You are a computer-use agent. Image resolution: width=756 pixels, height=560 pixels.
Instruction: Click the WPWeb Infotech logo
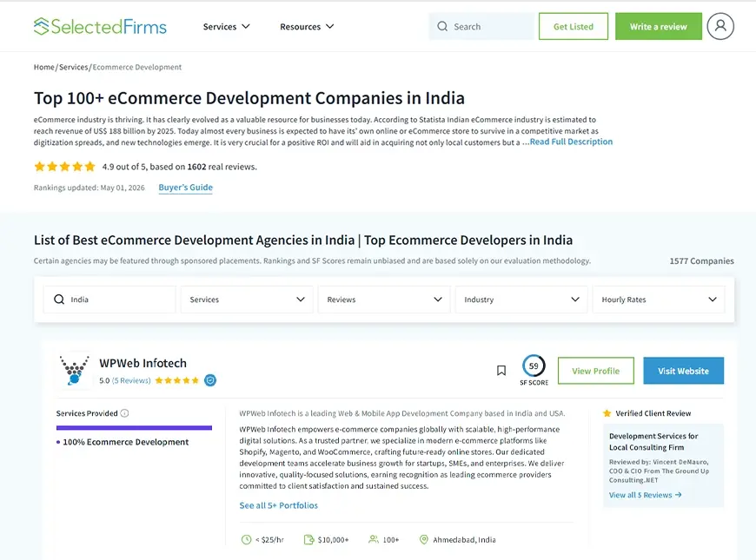(x=74, y=370)
